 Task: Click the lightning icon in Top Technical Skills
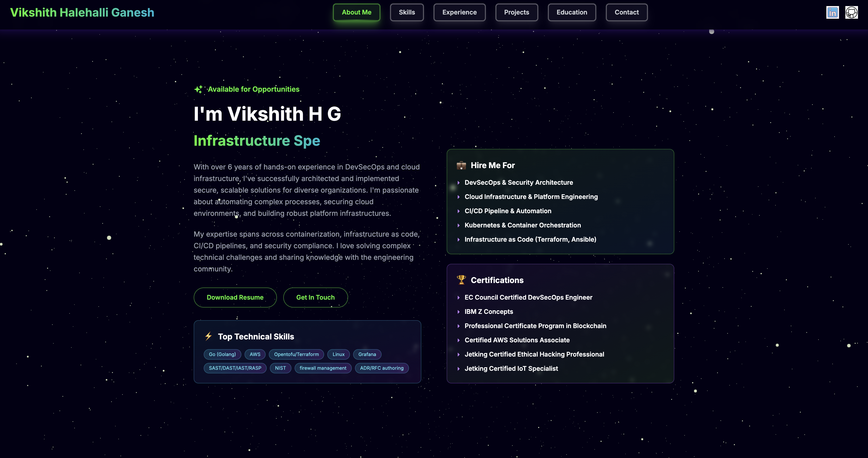point(209,336)
